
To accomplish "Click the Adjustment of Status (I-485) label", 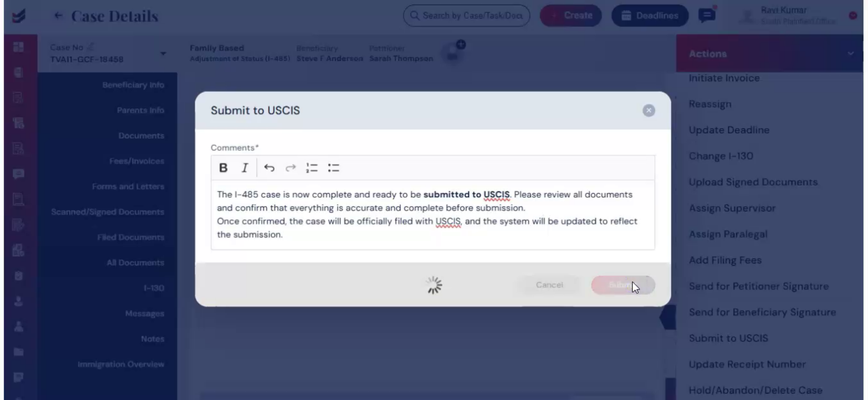I will (240, 59).
